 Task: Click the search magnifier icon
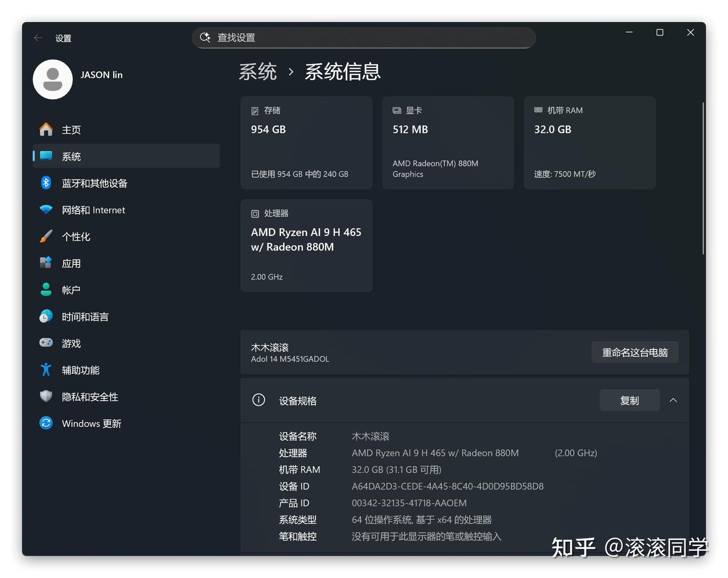click(x=205, y=37)
